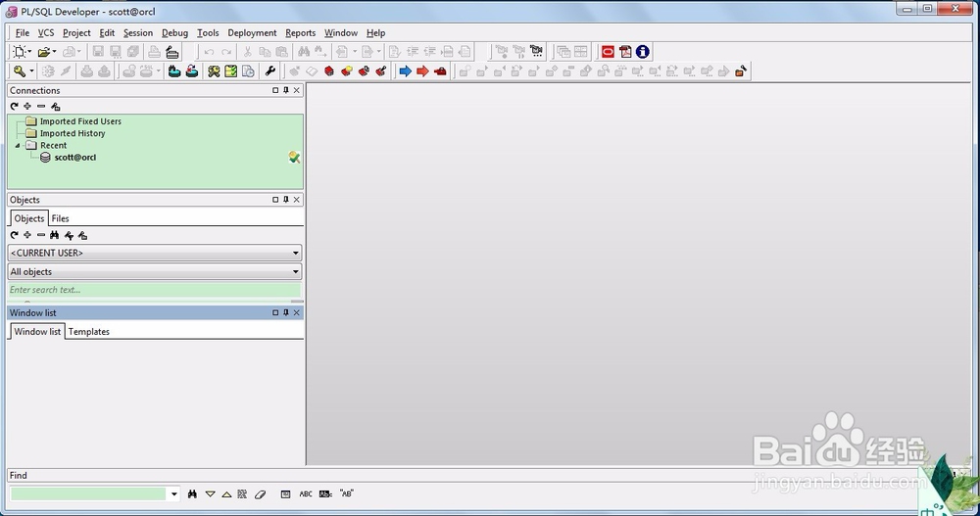Click the key-check icon beside scott@orcl
The image size is (980, 516).
294,158
